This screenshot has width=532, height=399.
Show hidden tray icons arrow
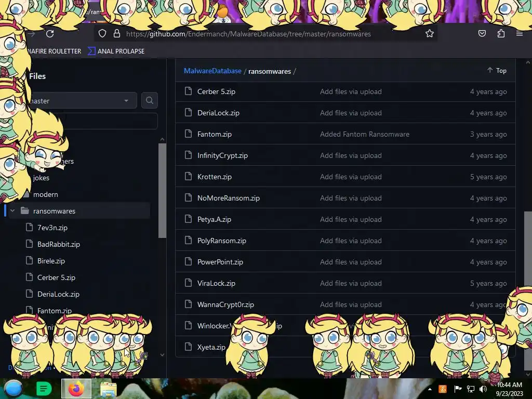tap(430, 389)
